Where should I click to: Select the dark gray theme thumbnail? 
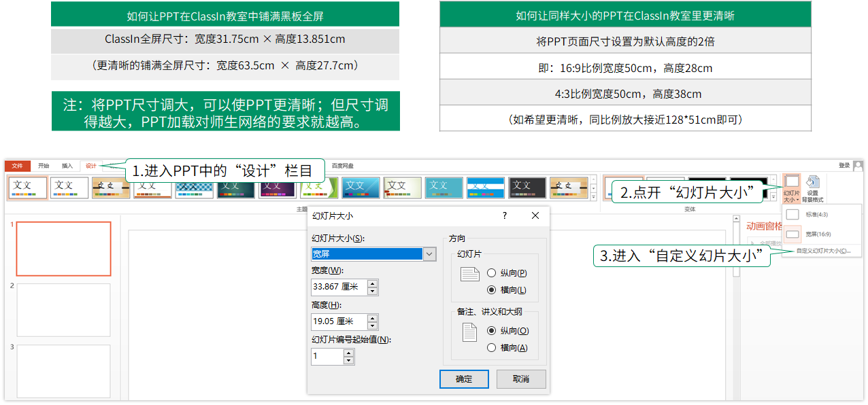pyautogui.click(x=527, y=188)
